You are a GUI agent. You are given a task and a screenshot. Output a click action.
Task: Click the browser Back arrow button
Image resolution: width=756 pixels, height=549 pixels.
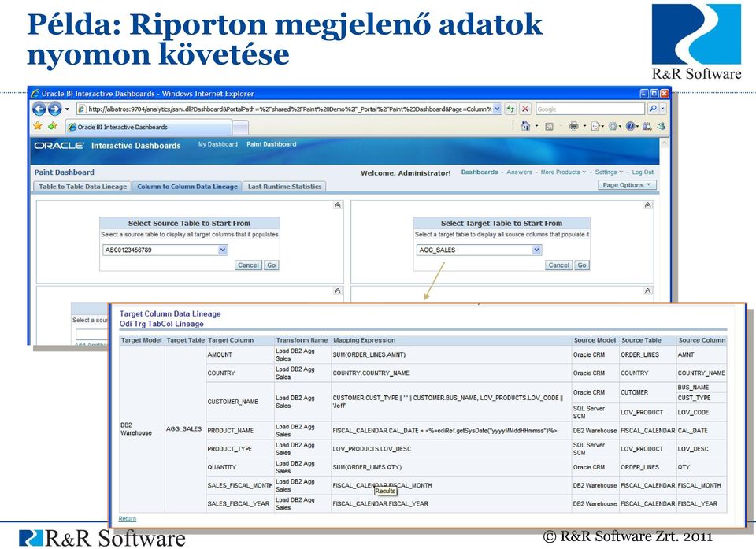[x=39, y=109]
